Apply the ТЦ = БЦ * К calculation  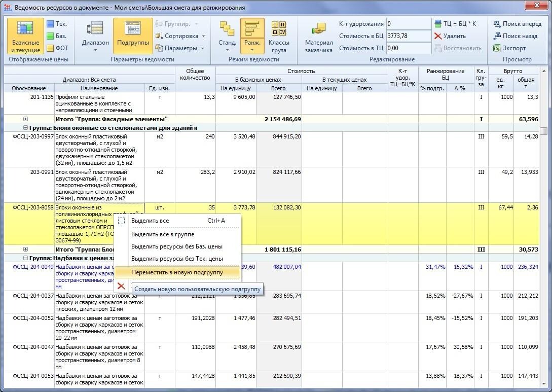456,24
